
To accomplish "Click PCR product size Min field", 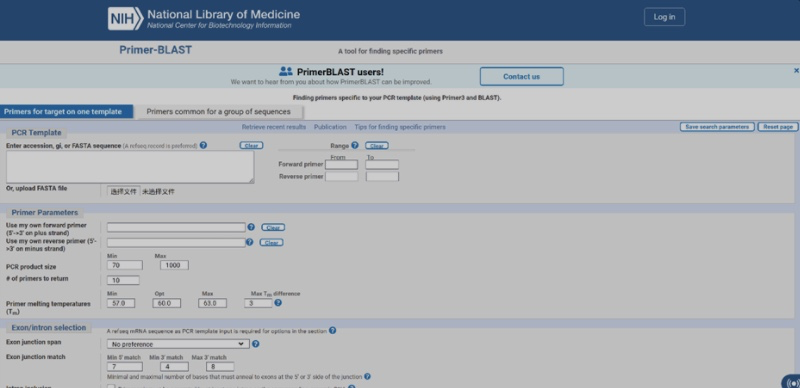I will tap(124, 265).
